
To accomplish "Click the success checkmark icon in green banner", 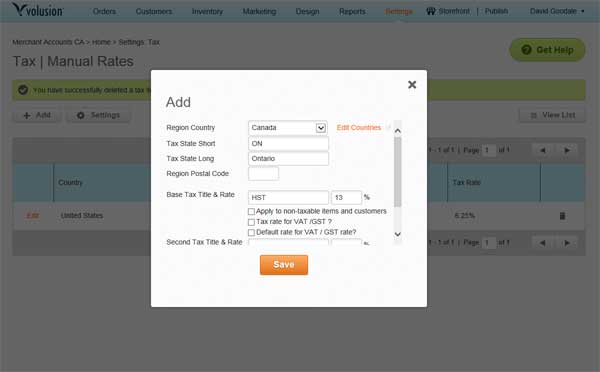I will click(x=23, y=90).
